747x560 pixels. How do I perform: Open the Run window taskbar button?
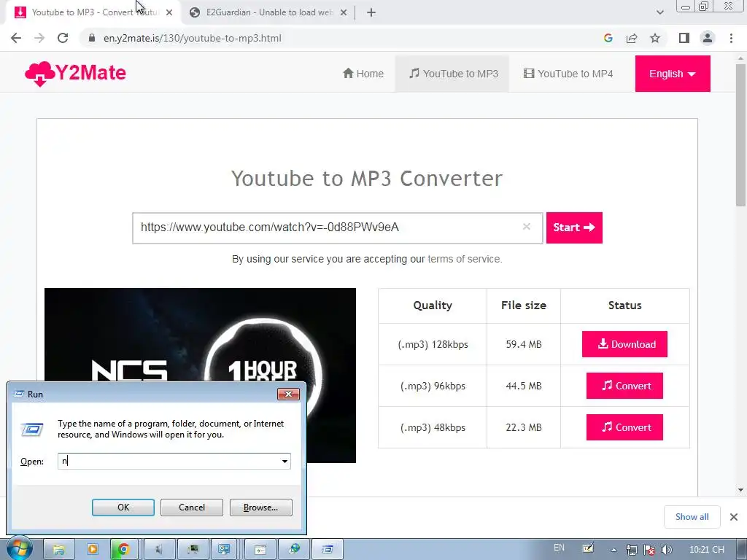[x=328, y=550]
